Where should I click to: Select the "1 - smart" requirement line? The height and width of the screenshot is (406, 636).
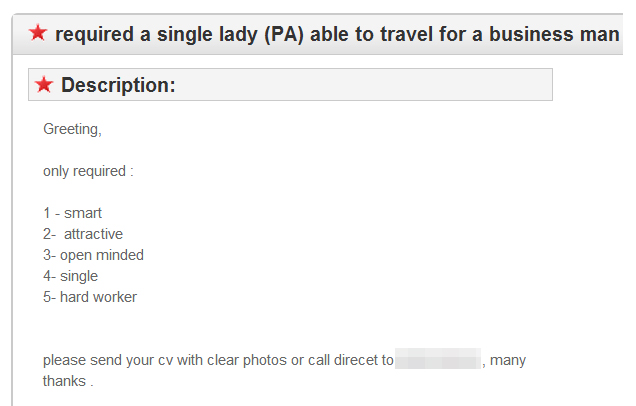coord(72,213)
